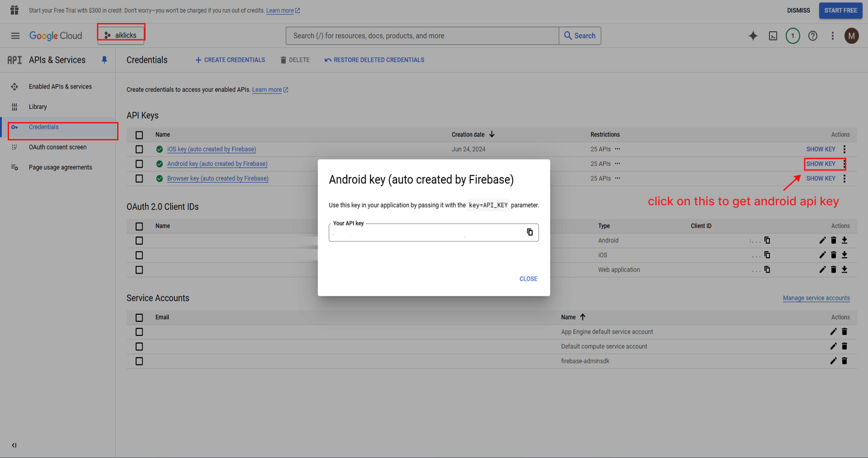Open the Gemini AI assistant sparkle icon
This screenshot has height=458, width=868.
pos(753,36)
